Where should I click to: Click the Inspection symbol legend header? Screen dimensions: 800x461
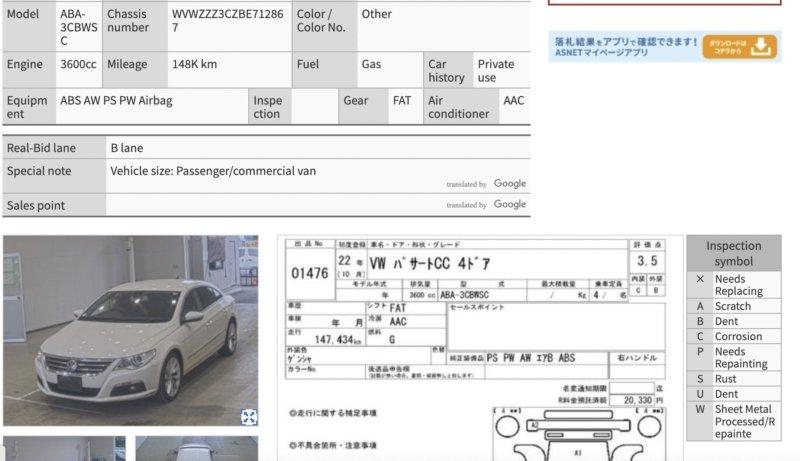733,253
